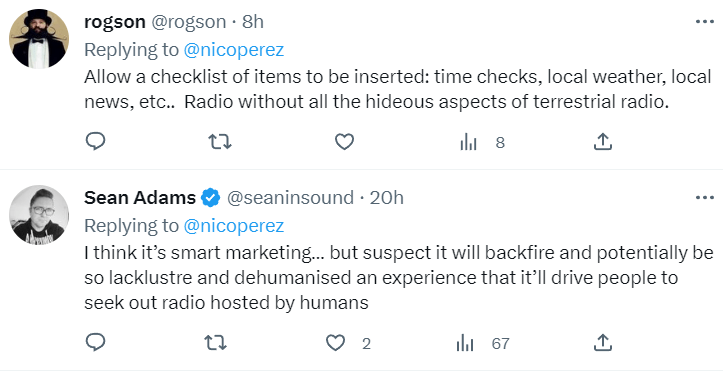The image size is (723, 376).
Task: Open Sean Adams display name profile
Action: point(140,197)
